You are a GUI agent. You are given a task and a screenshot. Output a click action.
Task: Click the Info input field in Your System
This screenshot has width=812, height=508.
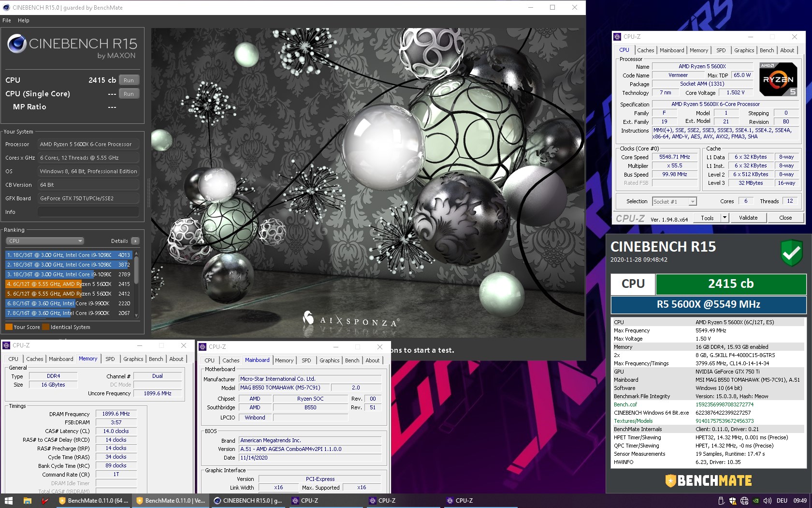[88, 212]
